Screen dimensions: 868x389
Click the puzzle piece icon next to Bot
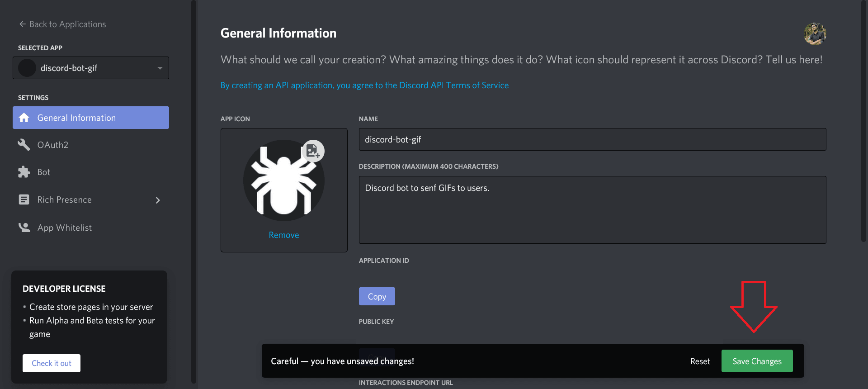[x=24, y=172]
